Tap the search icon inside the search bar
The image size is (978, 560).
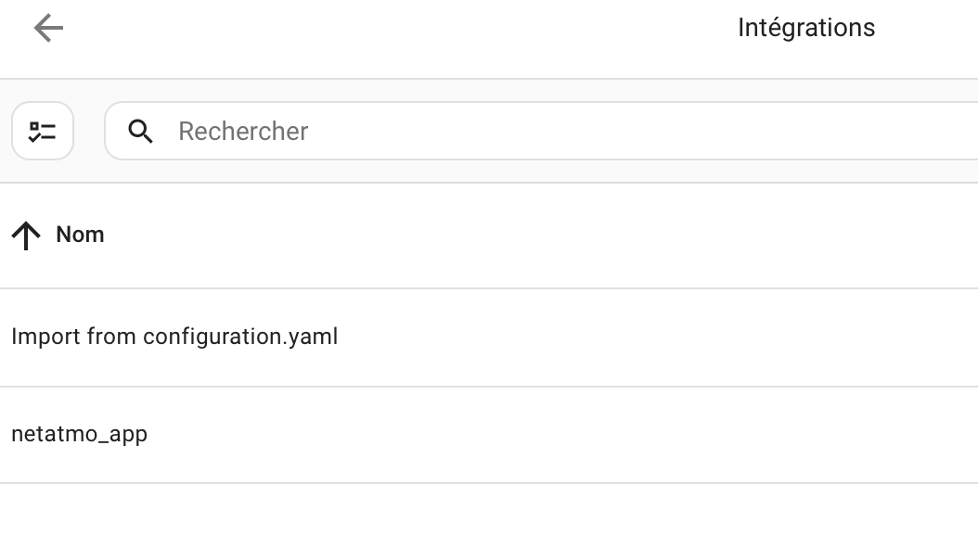tap(141, 132)
